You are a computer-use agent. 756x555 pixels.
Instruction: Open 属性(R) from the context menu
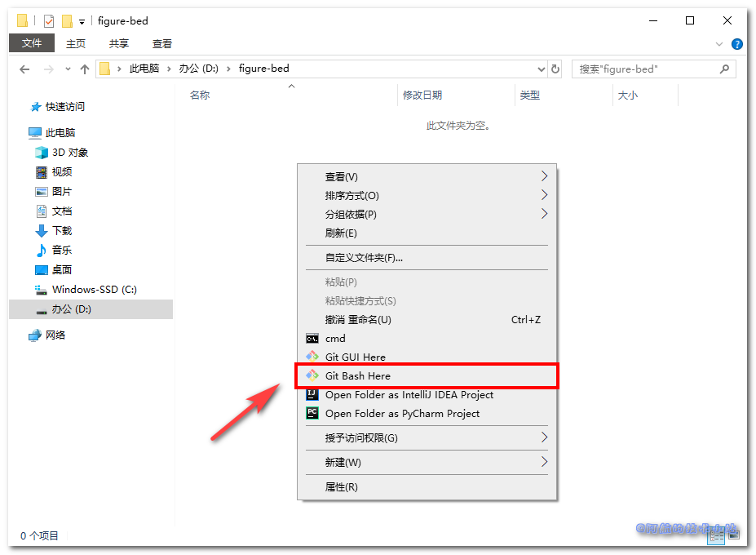[341, 487]
